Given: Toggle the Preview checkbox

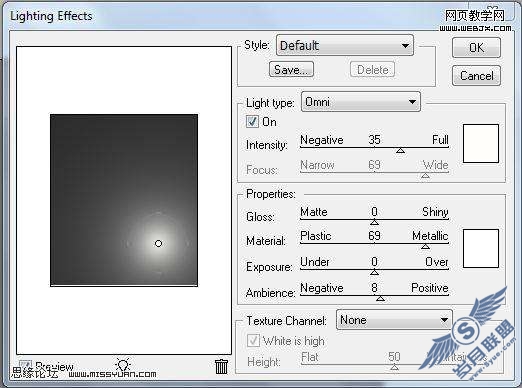Looking at the screenshot, I should click(25, 366).
